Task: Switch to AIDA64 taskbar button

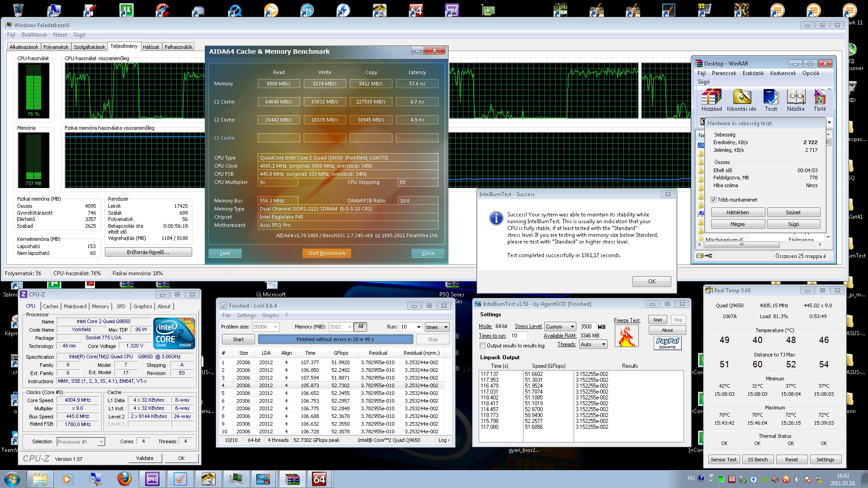Action: pos(319,479)
